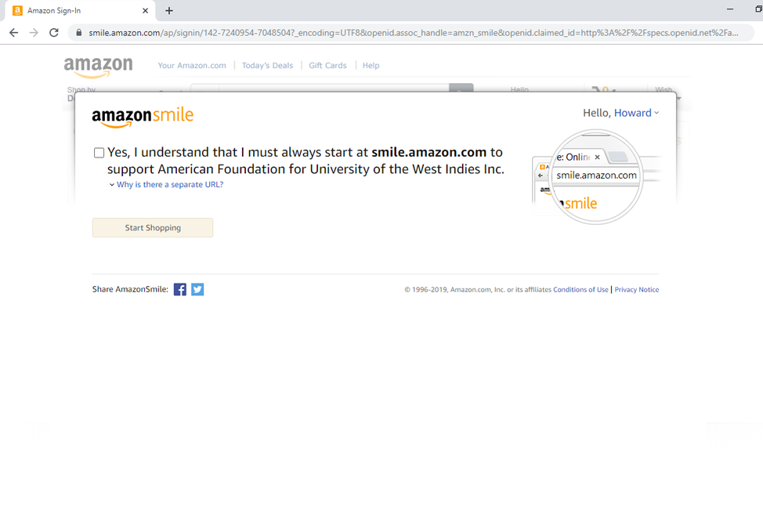This screenshot has height=532, width=763.
Task: Click the Start Shopping button
Action: point(153,228)
